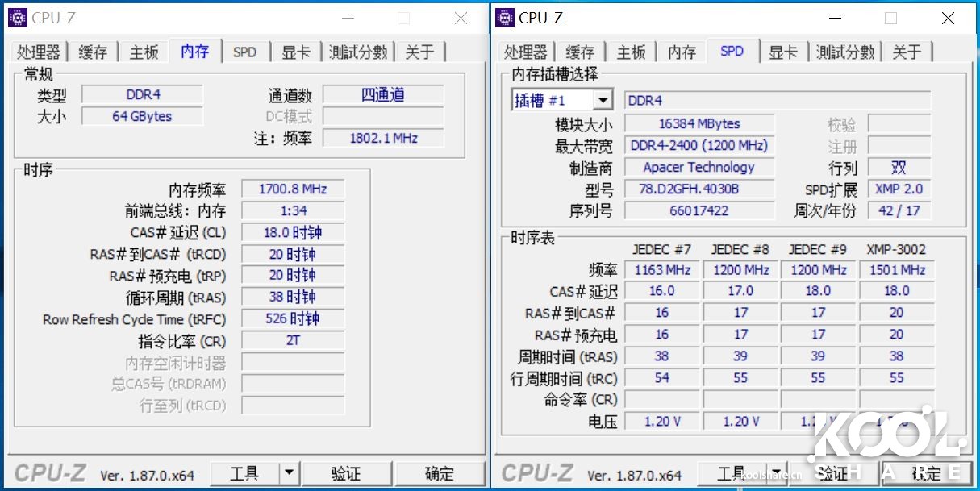Select the 测试分数 tab
Screen dimensions: 980x491
[x=358, y=51]
